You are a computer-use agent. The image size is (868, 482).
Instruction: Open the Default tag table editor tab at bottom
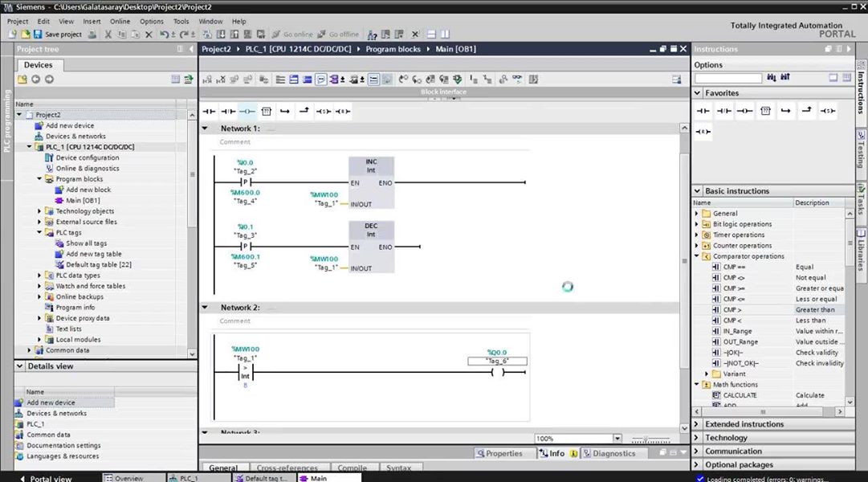pos(264,478)
